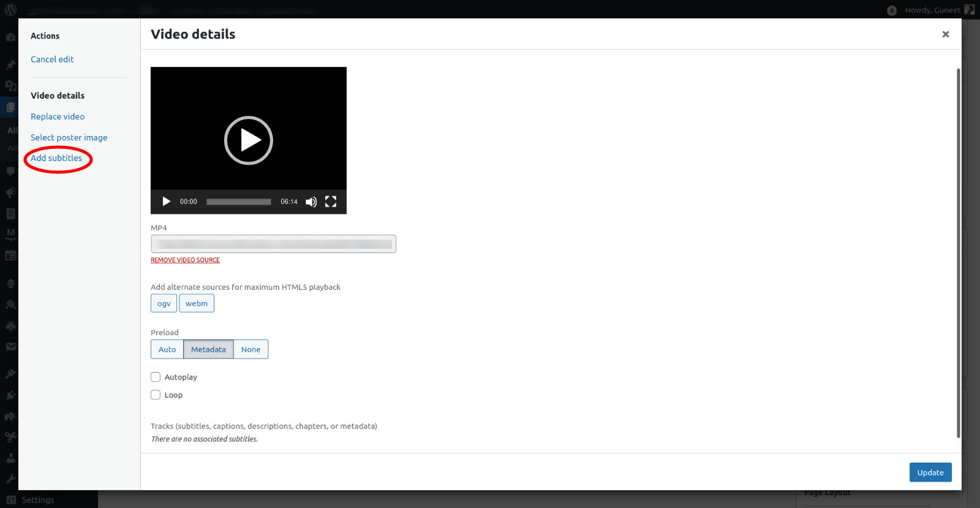Viewport: 980px width, 508px height.
Task: Open Select poster image option
Action: [69, 138]
